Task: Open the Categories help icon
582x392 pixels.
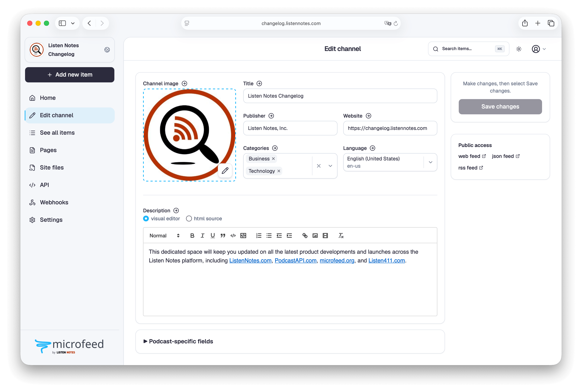Action: (275, 148)
